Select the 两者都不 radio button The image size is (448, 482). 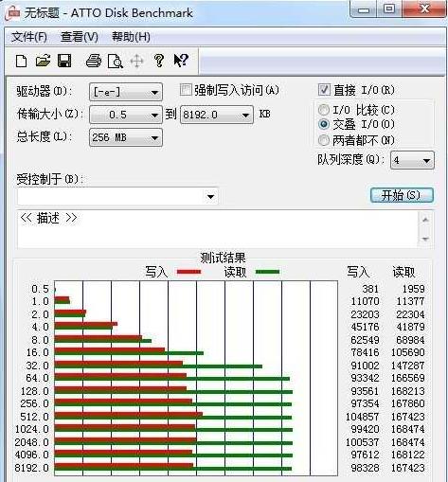pyautogui.click(x=324, y=140)
